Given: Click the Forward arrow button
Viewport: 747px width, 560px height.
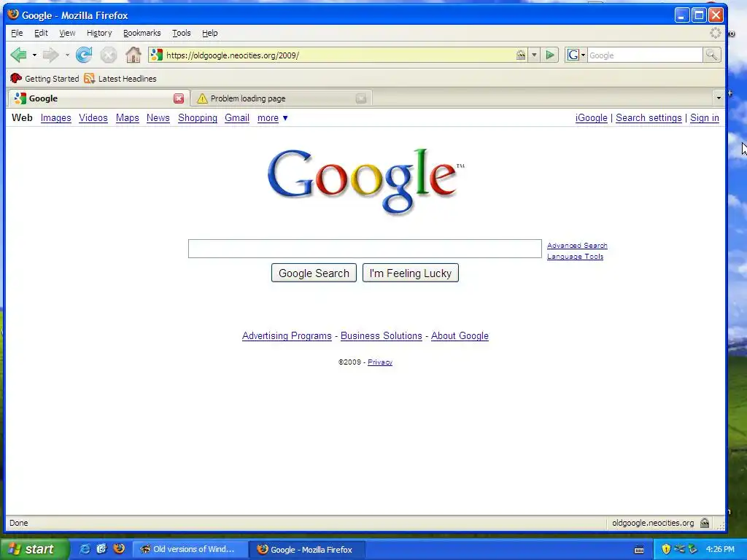Looking at the screenshot, I should (x=50, y=55).
